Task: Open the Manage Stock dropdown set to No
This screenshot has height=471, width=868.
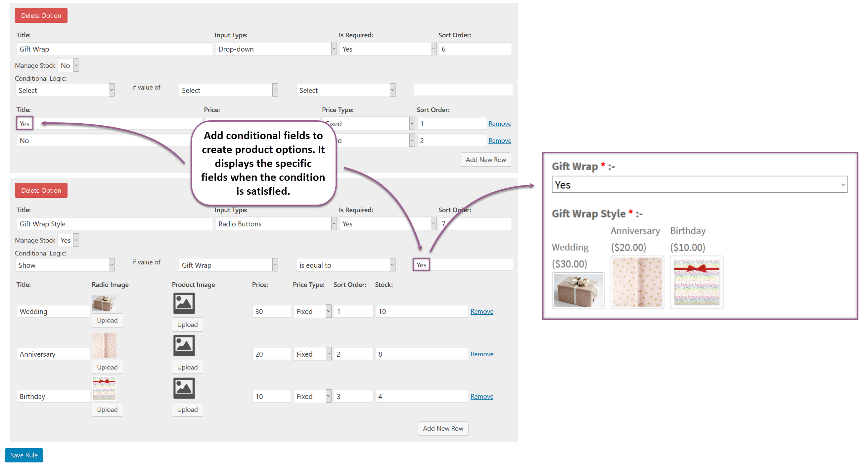Action: point(68,65)
